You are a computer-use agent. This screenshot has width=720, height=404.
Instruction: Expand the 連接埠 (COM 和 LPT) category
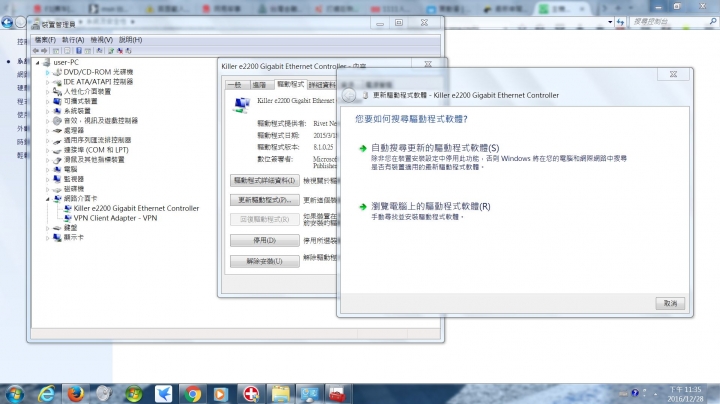point(47,150)
